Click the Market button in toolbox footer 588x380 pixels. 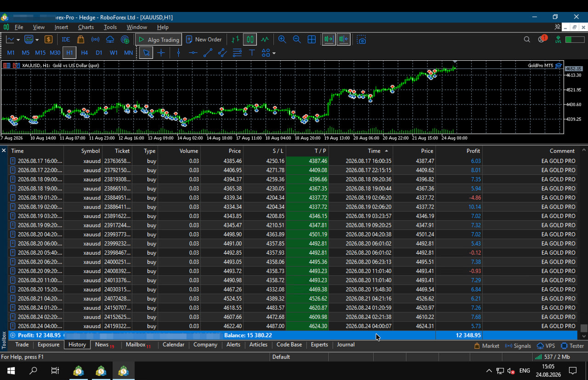[x=486, y=346]
